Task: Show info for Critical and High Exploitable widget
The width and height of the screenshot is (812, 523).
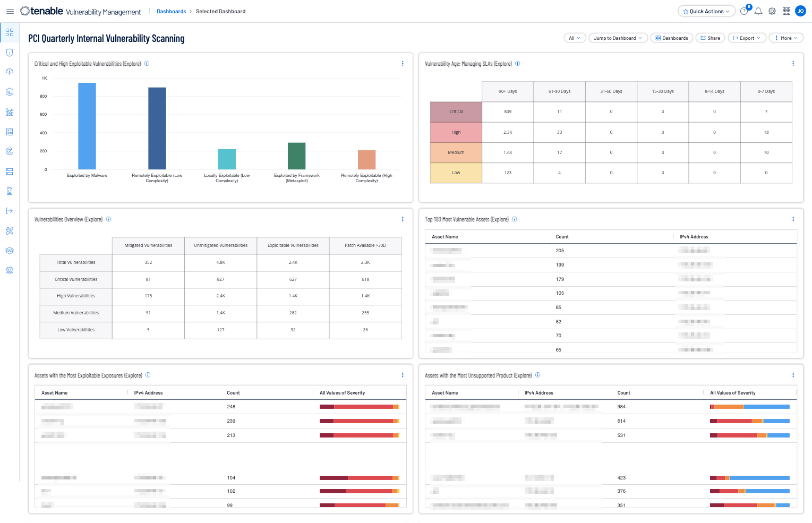Action: tap(147, 63)
